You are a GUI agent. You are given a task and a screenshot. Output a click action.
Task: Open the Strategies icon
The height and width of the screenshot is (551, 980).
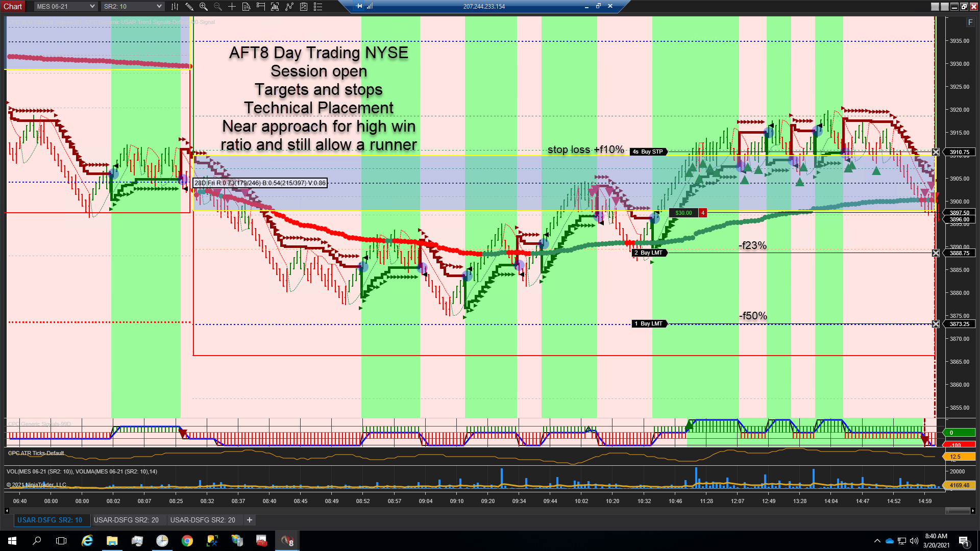pos(304,7)
